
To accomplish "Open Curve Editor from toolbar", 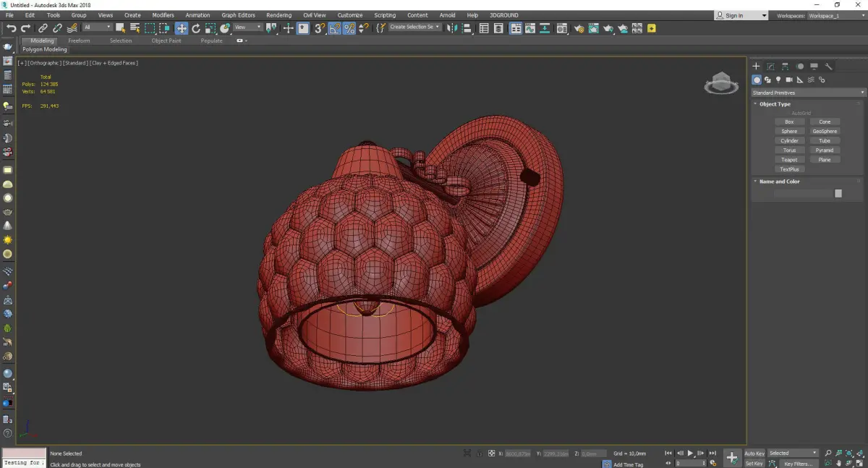I will click(530, 28).
